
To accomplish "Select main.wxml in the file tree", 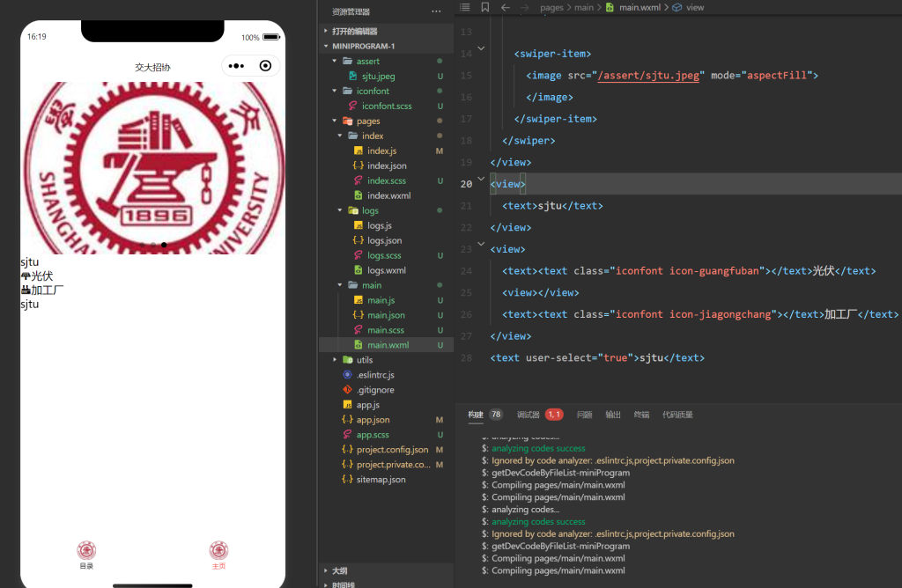I will [x=386, y=345].
